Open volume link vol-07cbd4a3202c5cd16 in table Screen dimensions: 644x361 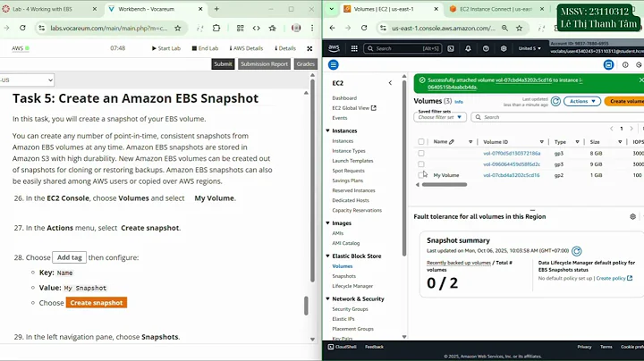[x=512, y=175]
